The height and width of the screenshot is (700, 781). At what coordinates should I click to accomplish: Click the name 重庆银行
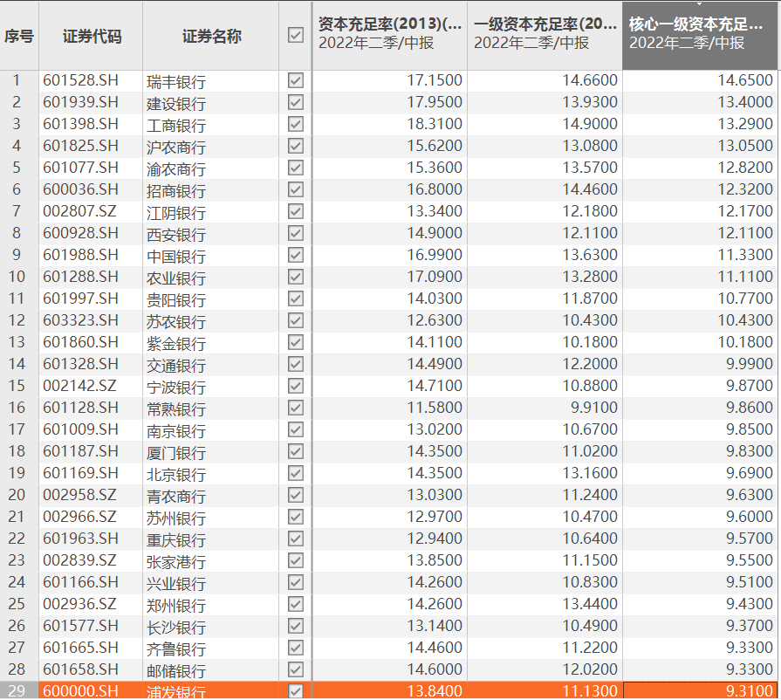point(175,540)
